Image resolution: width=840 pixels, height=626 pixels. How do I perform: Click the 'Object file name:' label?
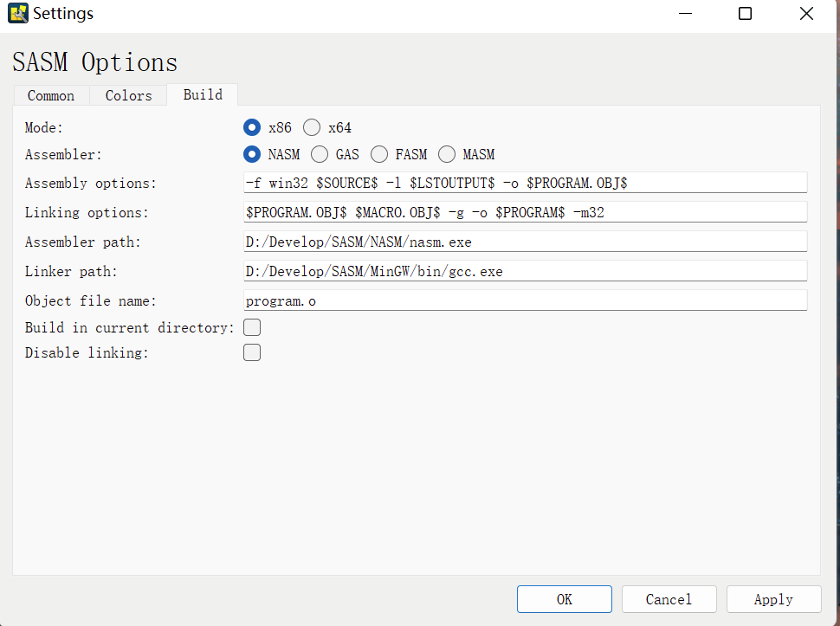91,301
